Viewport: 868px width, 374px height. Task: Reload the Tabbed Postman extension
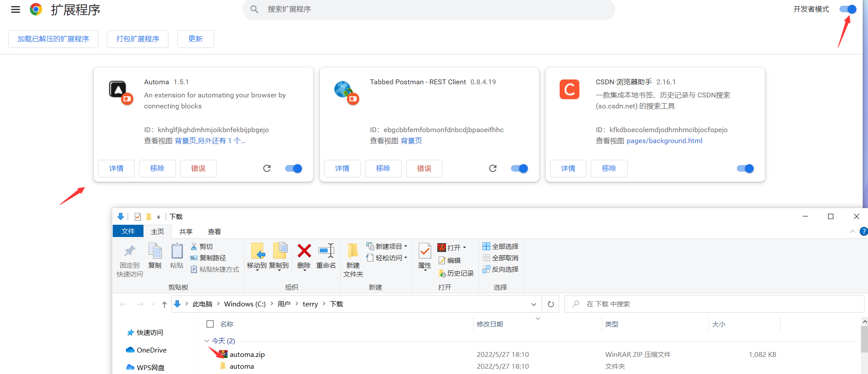pos(493,168)
